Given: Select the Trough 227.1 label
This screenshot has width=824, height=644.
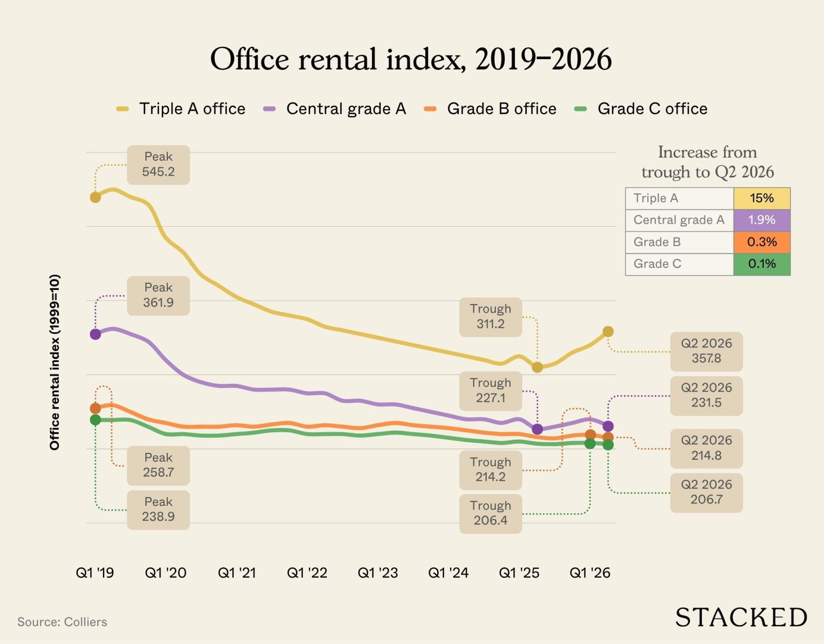Looking at the screenshot, I should tap(490, 391).
